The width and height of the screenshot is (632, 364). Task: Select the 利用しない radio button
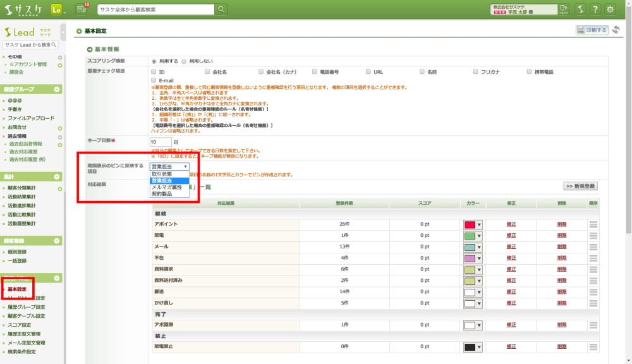click(x=184, y=61)
